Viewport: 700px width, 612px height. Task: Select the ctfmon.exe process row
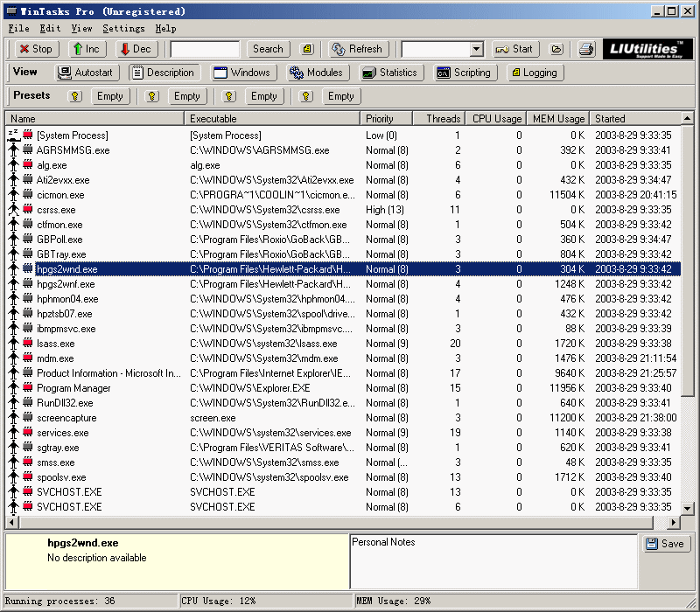[x=343, y=225]
